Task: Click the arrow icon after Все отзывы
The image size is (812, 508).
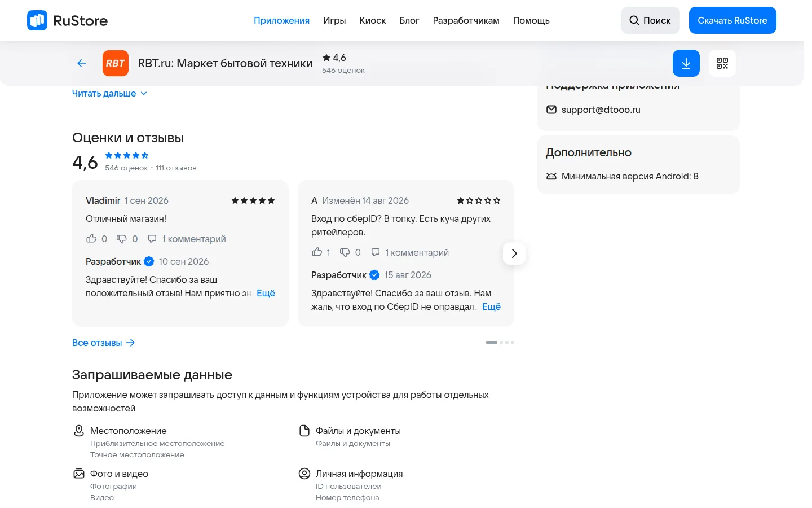Action: coord(130,343)
